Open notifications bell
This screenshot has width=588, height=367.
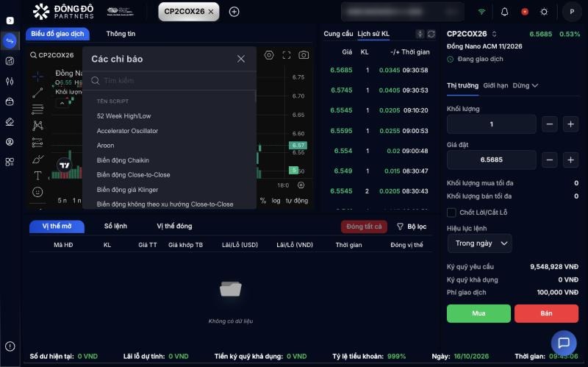click(505, 12)
